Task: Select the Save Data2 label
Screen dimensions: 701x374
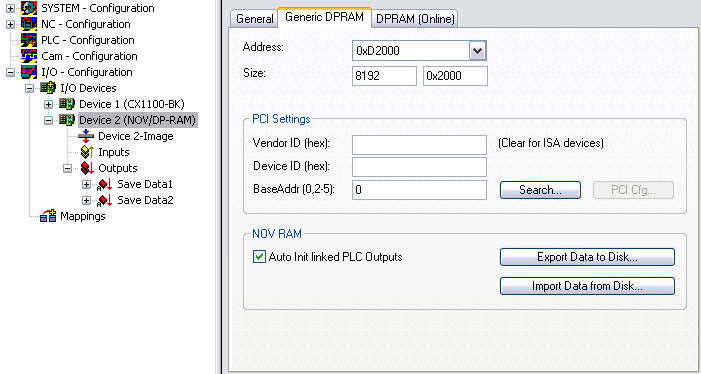Action: click(x=145, y=201)
